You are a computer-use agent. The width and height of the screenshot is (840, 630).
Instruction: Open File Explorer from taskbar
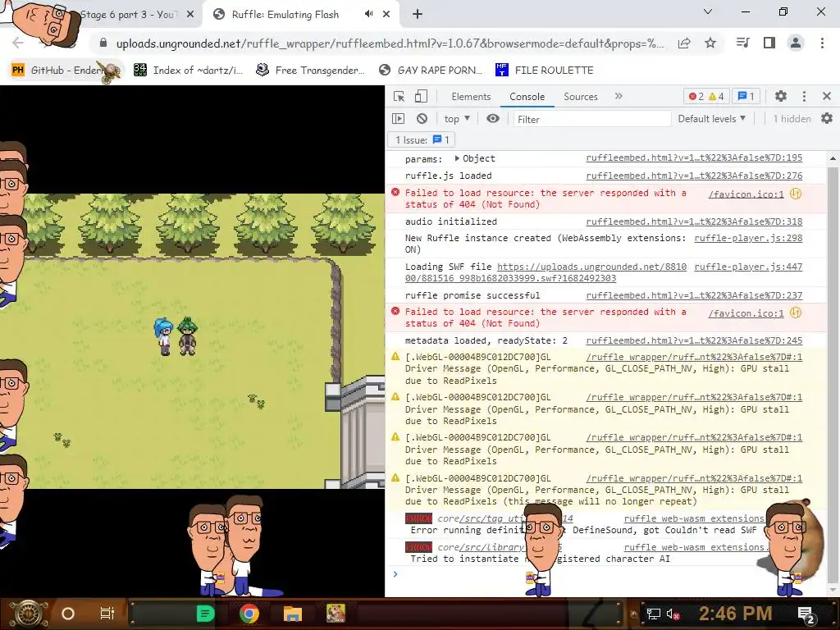[293, 614]
